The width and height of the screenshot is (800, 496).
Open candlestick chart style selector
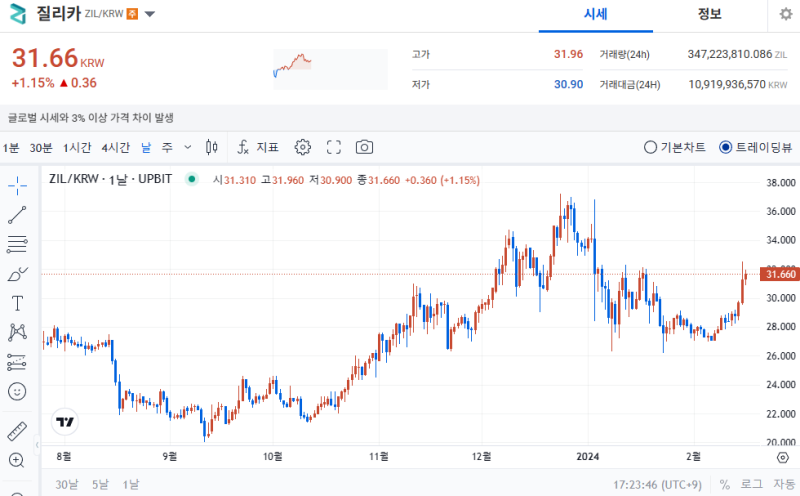point(211,147)
